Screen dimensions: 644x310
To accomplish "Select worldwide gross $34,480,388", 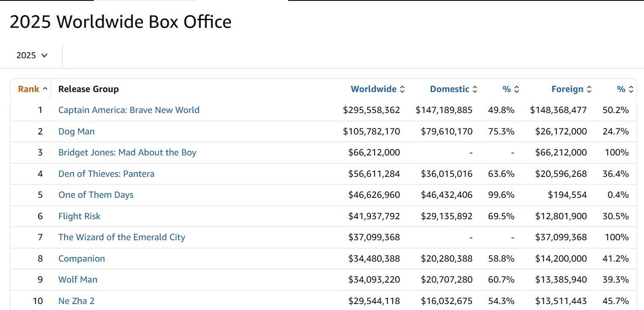I will click(374, 259).
